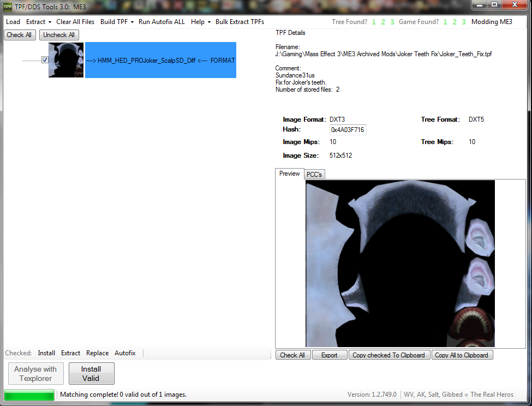532x406 pixels.
Task: Close the TPF/DDS Tools window
Action: click(515, 5)
